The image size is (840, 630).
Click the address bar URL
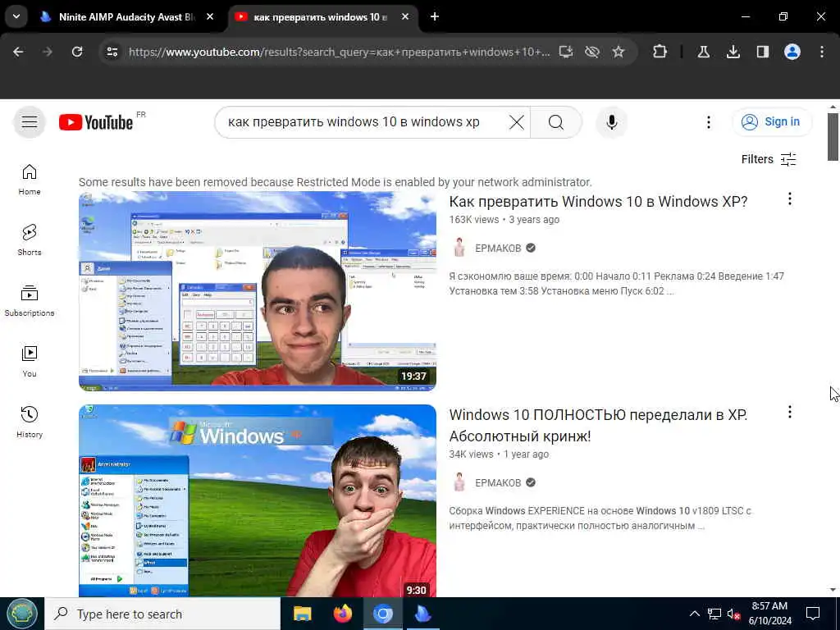[339, 52]
